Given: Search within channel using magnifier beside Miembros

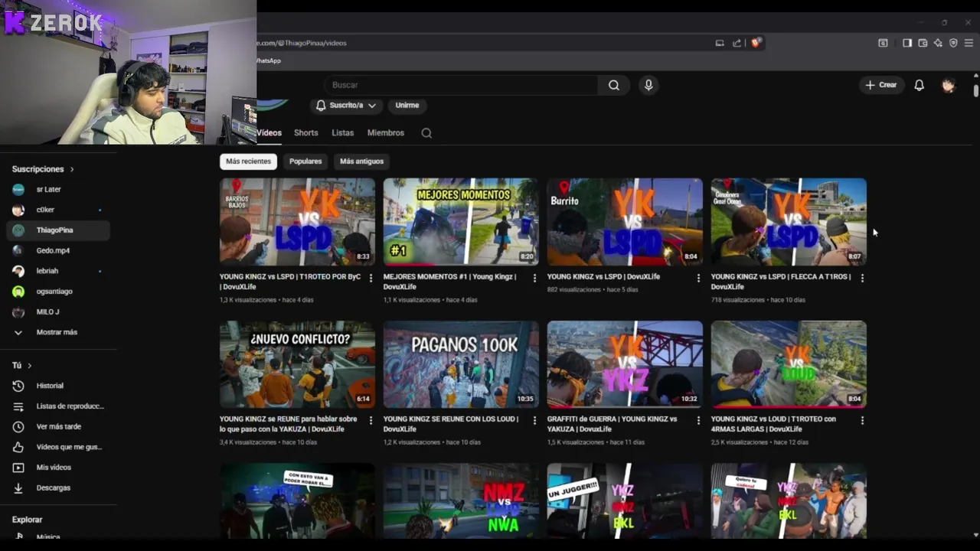Looking at the screenshot, I should pos(426,133).
